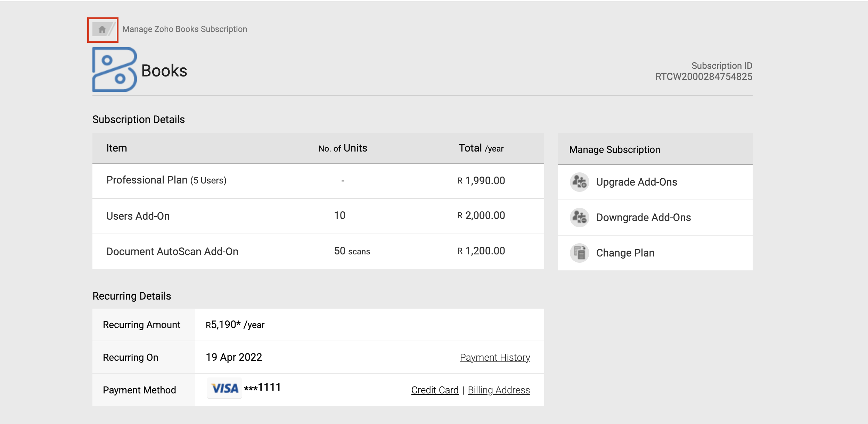Click the Upgrade Add-Ons users icon
Viewport: 868px width, 424px height.
579,182
